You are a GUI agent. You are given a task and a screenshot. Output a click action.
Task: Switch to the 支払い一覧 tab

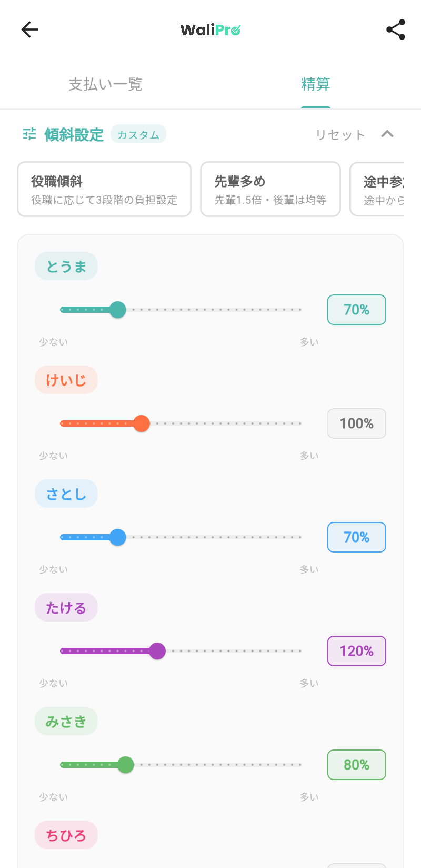pyautogui.click(x=105, y=84)
